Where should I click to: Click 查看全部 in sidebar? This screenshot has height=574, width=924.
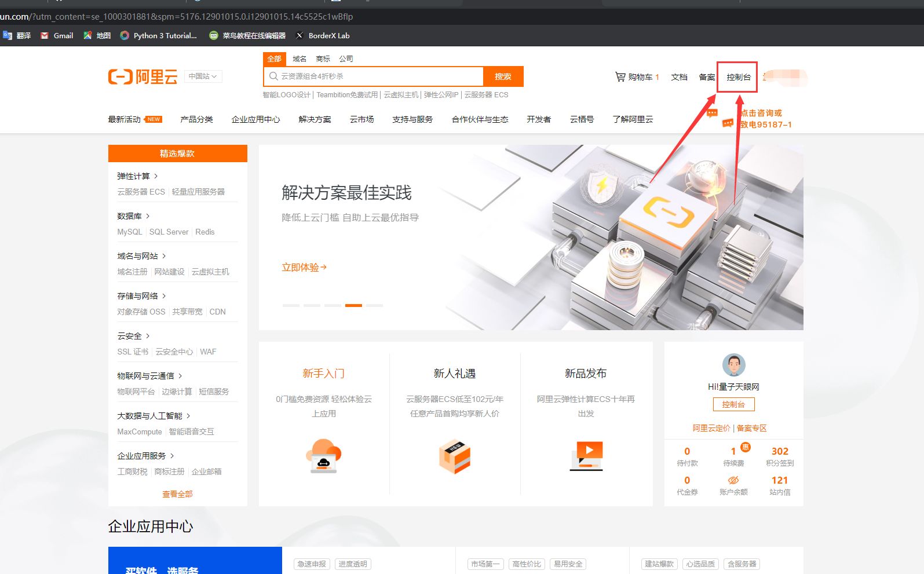click(177, 494)
